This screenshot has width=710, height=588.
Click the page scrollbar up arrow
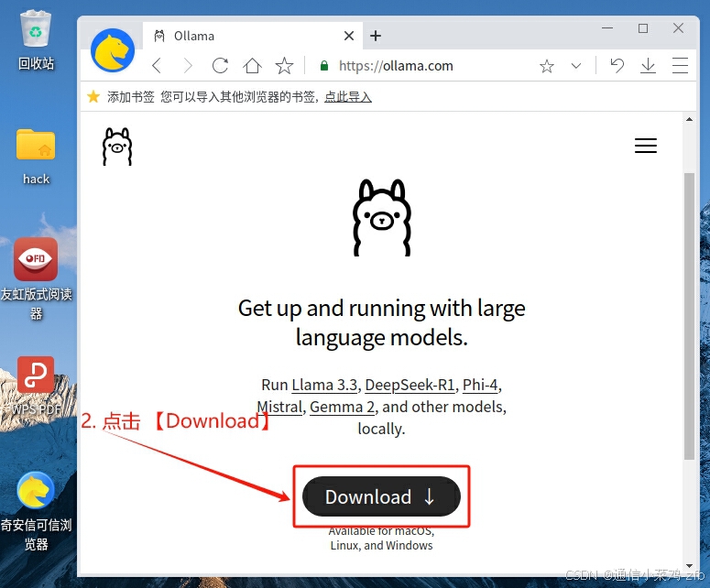click(x=689, y=119)
